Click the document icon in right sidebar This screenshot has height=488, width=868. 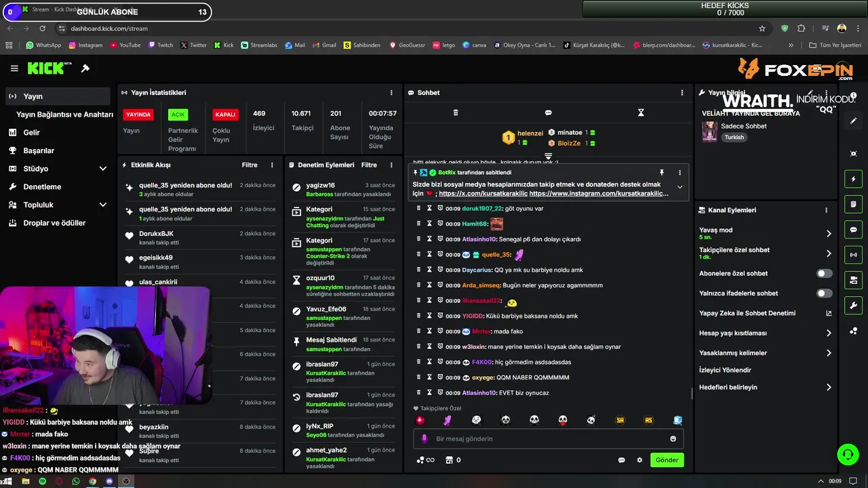tap(854, 204)
